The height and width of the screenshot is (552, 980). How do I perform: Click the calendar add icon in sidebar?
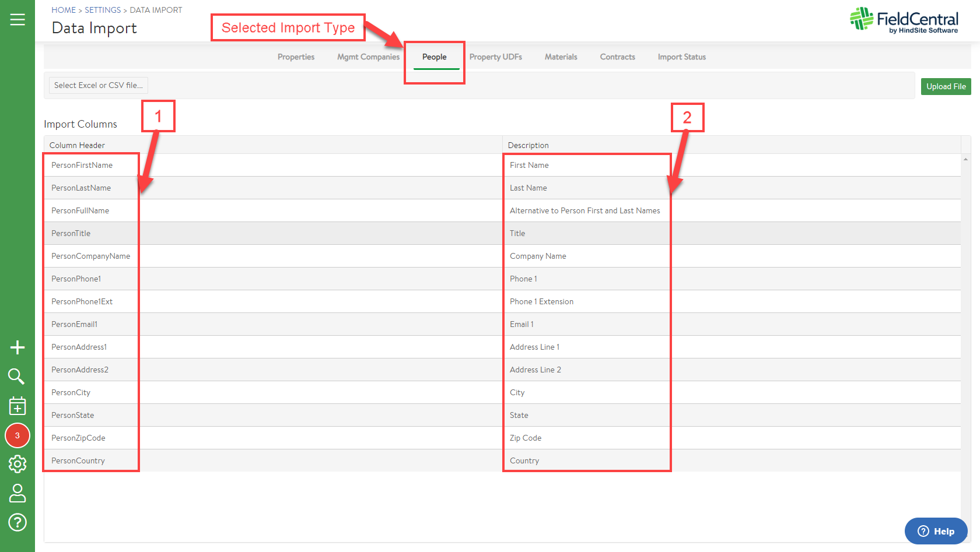[x=17, y=406]
